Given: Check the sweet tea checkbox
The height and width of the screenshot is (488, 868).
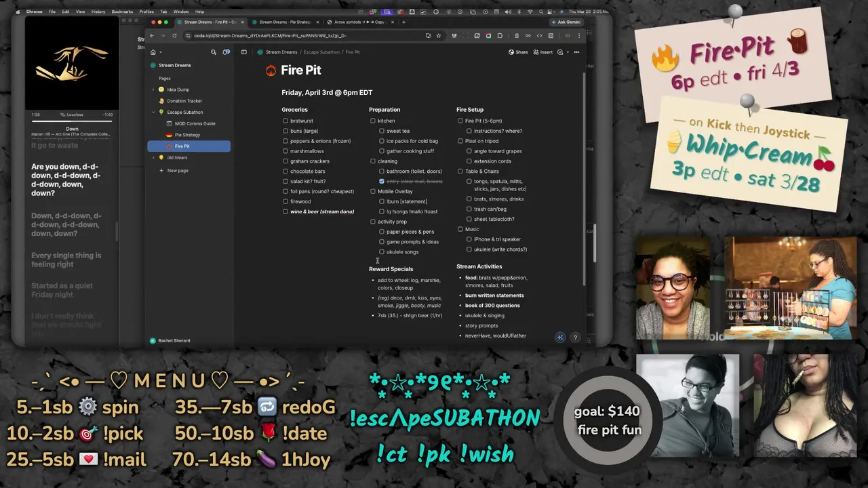Looking at the screenshot, I should 382,131.
